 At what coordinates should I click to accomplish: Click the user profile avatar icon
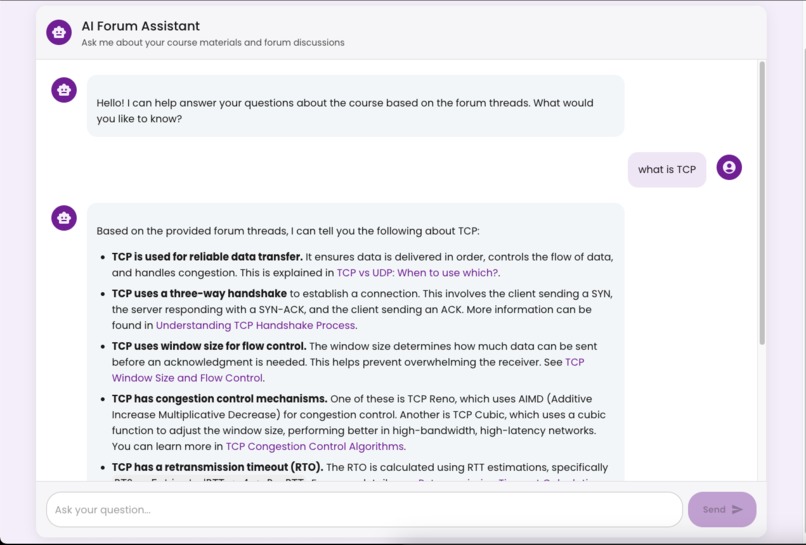pos(729,167)
